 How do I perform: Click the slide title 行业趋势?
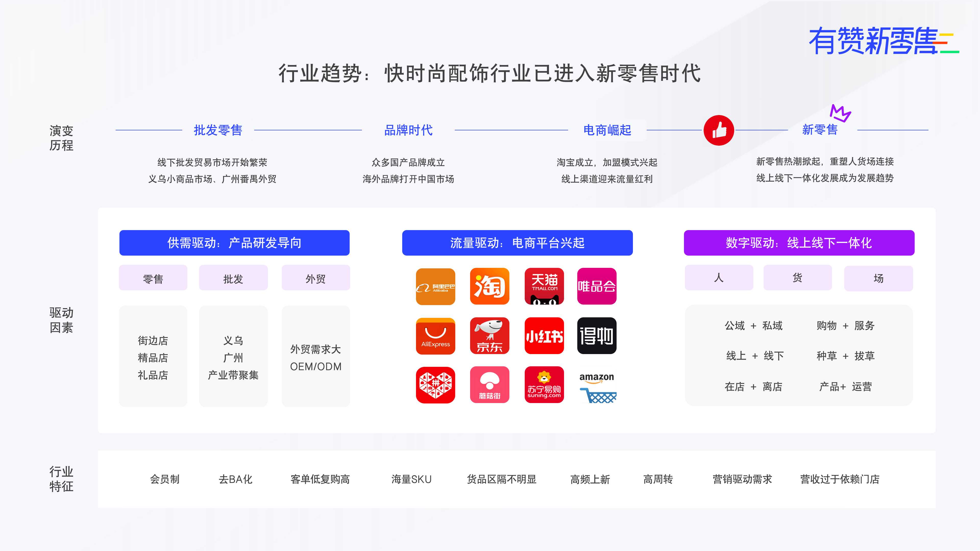point(490,73)
